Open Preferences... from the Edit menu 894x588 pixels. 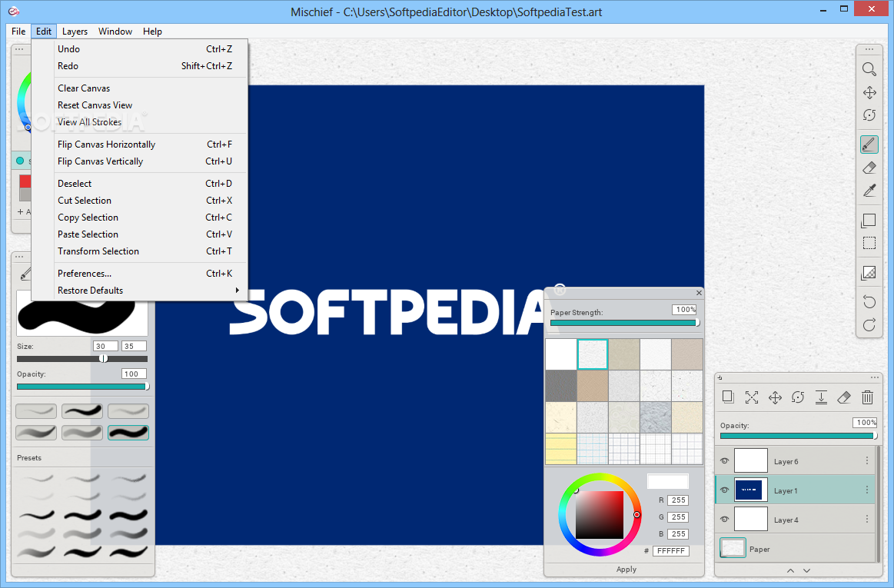(x=140, y=274)
